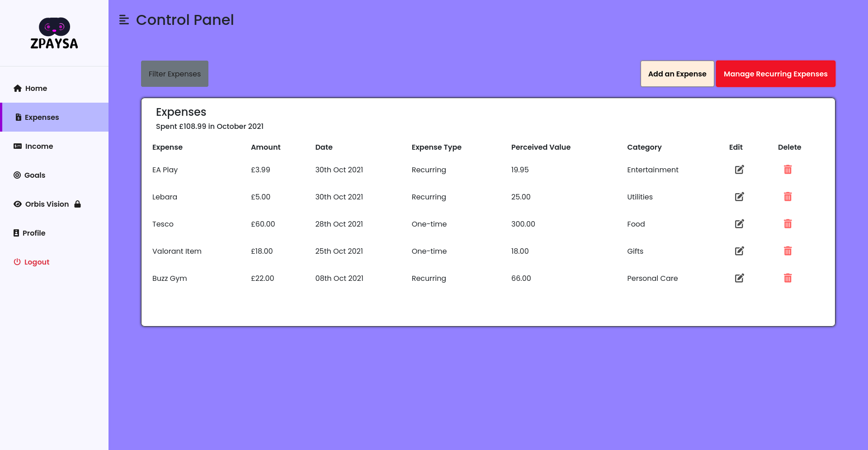Open the Income page

pos(54,146)
